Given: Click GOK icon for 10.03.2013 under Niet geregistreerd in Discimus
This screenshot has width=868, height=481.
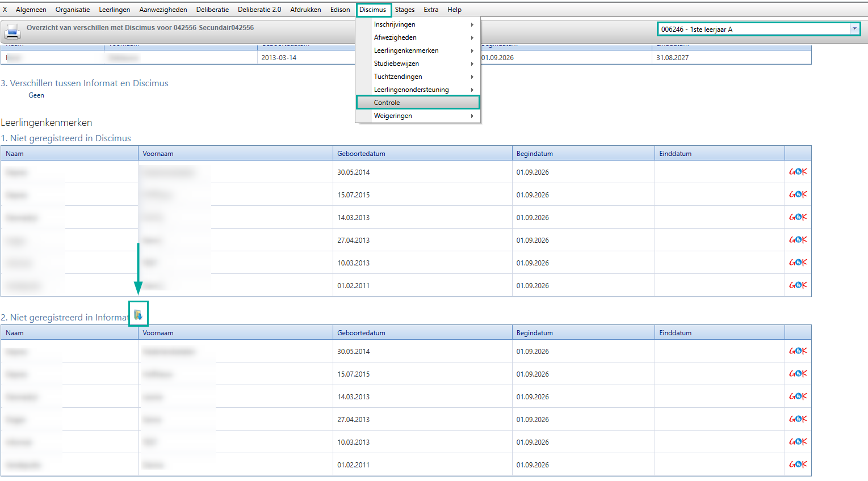Looking at the screenshot, I should (798, 263).
